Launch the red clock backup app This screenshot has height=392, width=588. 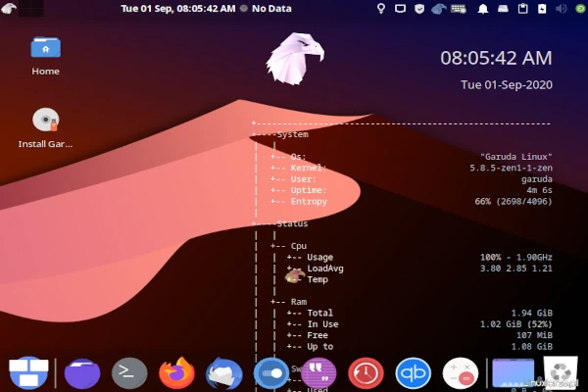(x=366, y=373)
